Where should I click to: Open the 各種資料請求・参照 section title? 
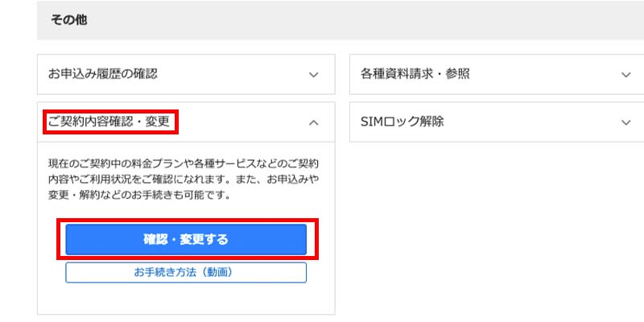415,74
